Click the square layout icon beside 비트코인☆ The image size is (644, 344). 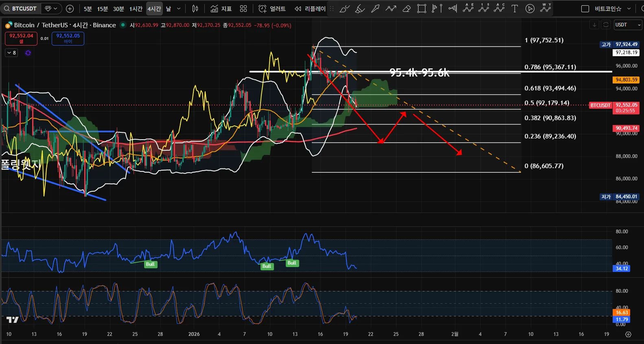pyautogui.click(x=585, y=9)
